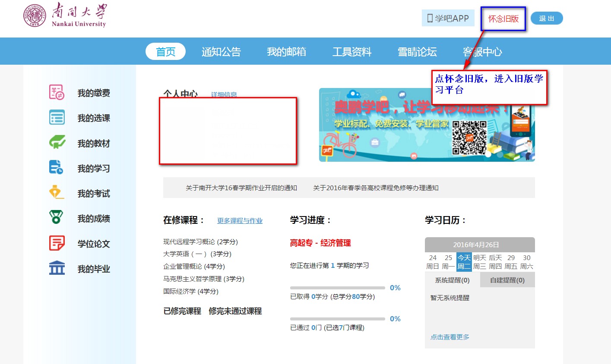
Task: Click the 我的教材 textbook icon
Action: pyautogui.click(x=57, y=143)
